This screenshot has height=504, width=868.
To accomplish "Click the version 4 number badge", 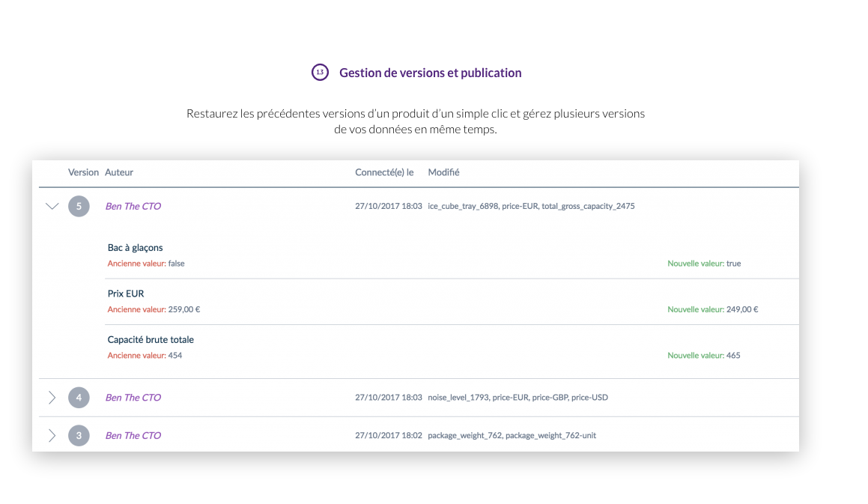I will coord(79,398).
